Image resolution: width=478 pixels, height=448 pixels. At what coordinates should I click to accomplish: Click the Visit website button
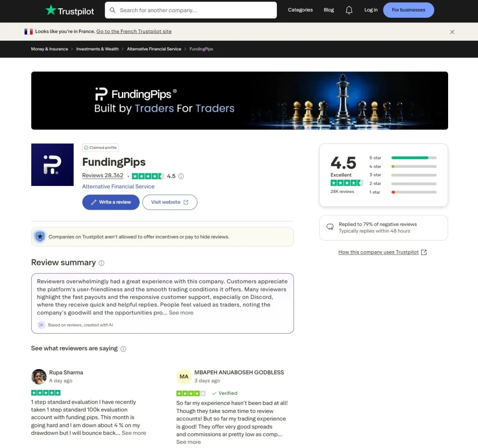pyautogui.click(x=169, y=202)
